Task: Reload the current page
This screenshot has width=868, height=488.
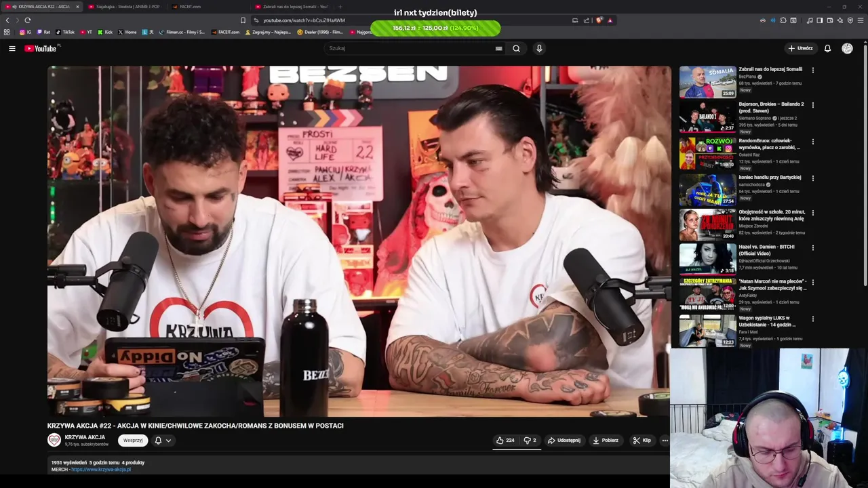Action: coord(28,20)
